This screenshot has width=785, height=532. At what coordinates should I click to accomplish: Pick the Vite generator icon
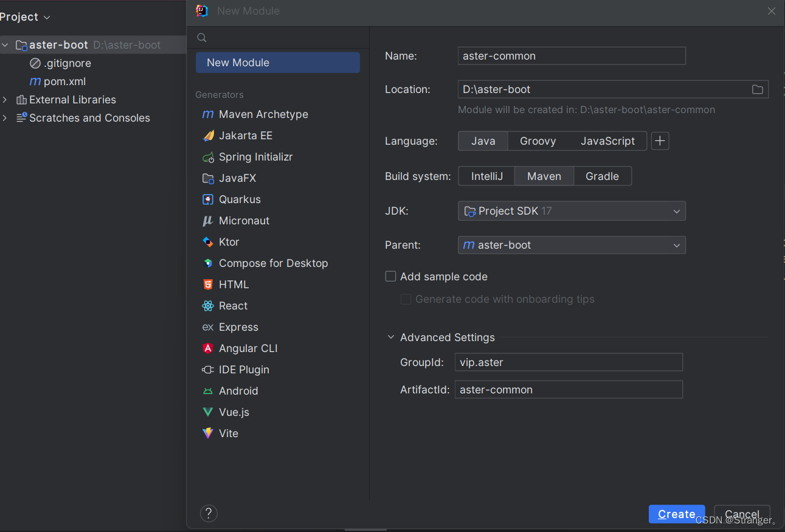(x=208, y=434)
